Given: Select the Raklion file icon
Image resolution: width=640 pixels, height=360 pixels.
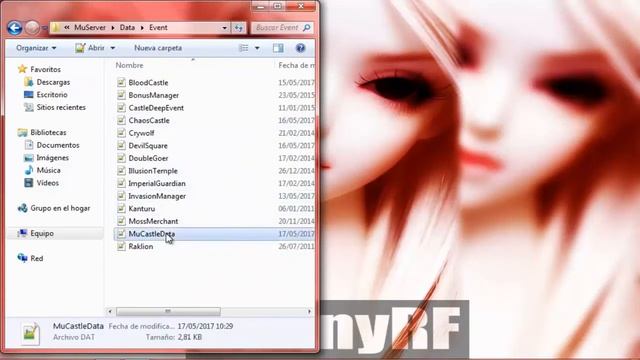Looking at the screenshot, I should [x=121, y=247].
